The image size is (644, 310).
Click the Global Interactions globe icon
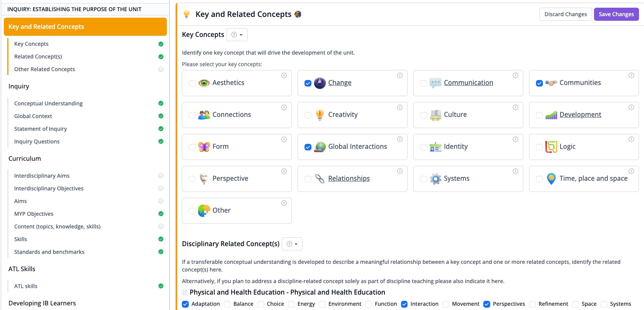click(320, 147)
